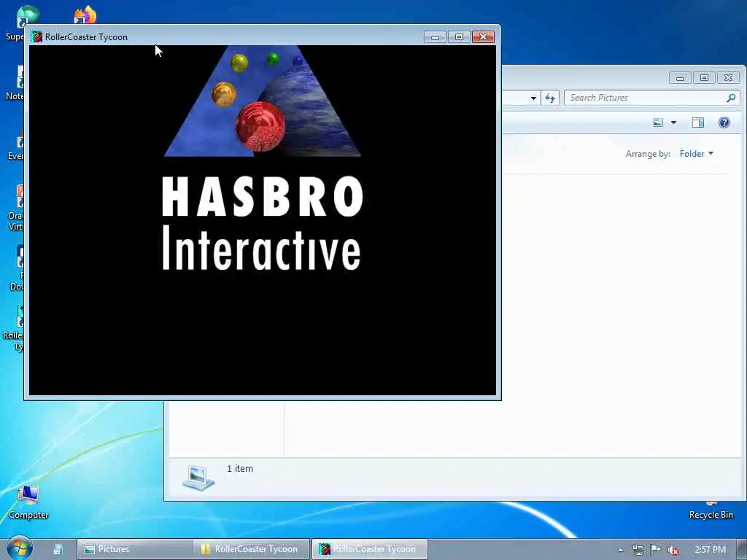This screenshot has height=560, width=747.
Task: Refresh the Pictures window address bar
Action: coord(550,98)
